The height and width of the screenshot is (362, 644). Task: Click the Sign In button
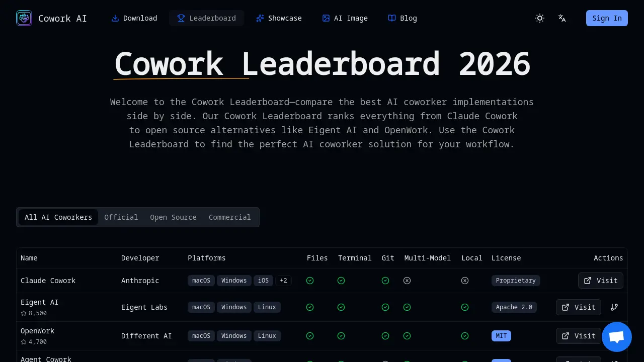[607, 18]
